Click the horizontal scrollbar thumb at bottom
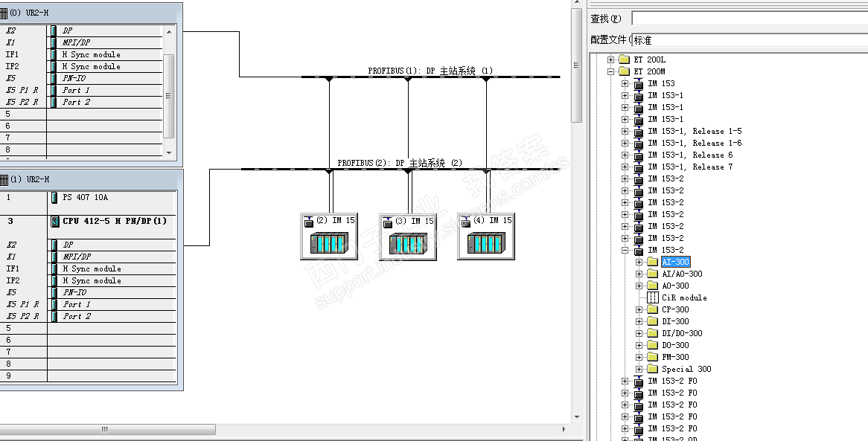 pyautogui.click(x=105, y=429)
